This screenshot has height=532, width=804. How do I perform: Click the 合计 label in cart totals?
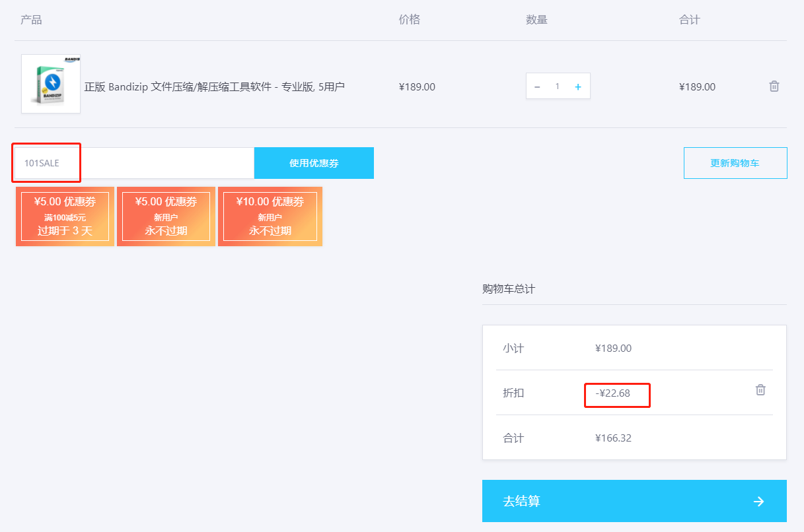coord(513,438)
